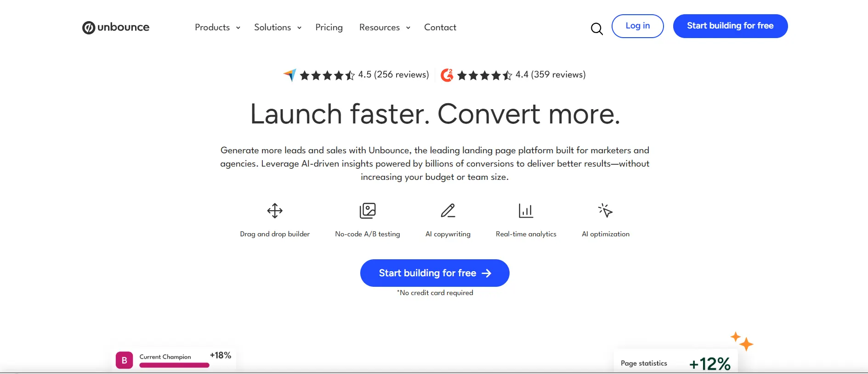This screenshot has width=868, height=374.
Task: Go to the Pricing page
Action: pos(329,28)
